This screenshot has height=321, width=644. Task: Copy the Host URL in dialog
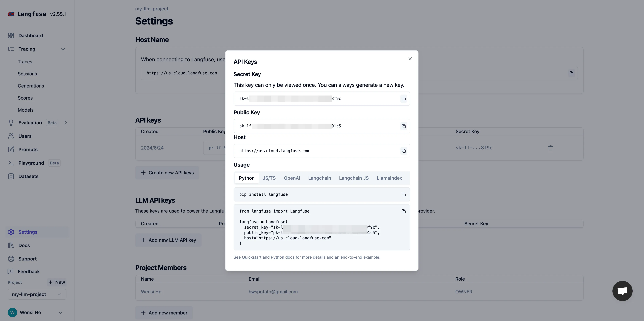(x=404, y=151)
